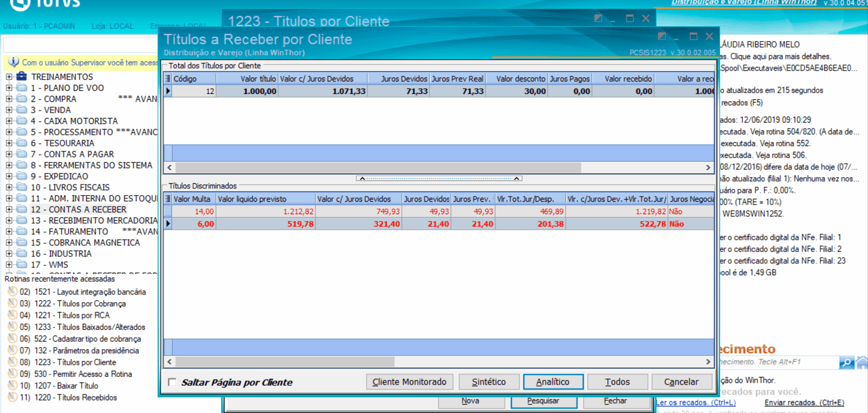The width and height of the screenshot is (868, 413).
Task: Click the 11 - ADM. INTERNA folder icon
Action: tap(21, 198)
